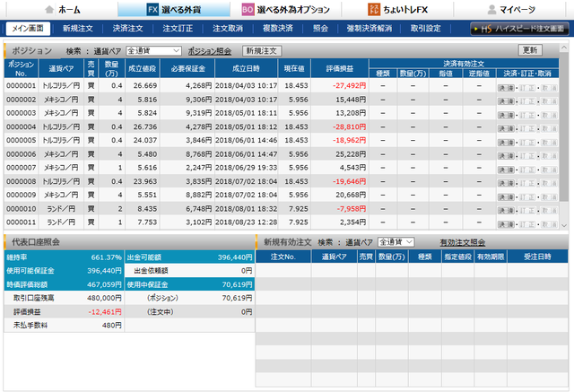Click the 取引口座残高 480,000円 value
Screen dimensions: 574x392
104,298
